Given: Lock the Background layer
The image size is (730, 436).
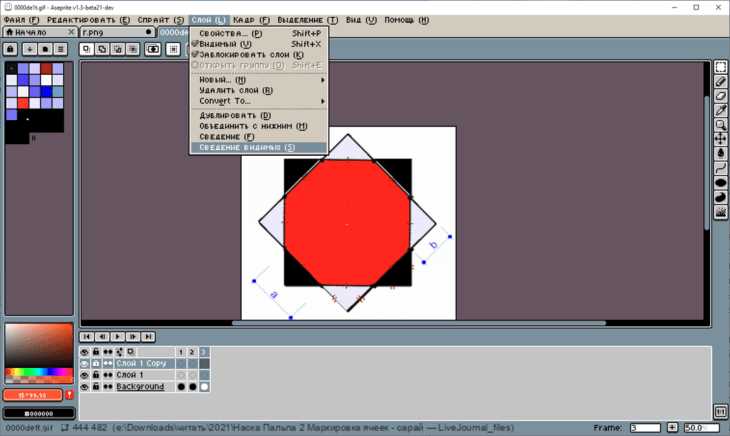Looking at the screenshot, I should (x=96, y=387).
